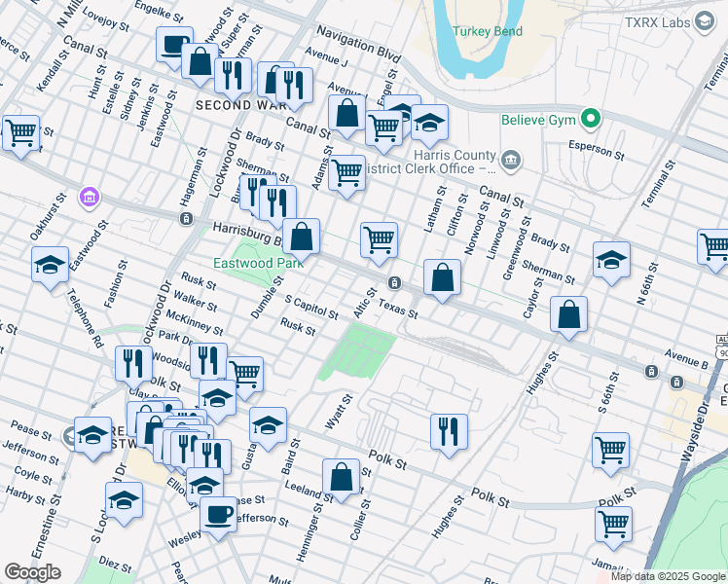
Task: Click the Fashion St label
Action: pos(115,284)
